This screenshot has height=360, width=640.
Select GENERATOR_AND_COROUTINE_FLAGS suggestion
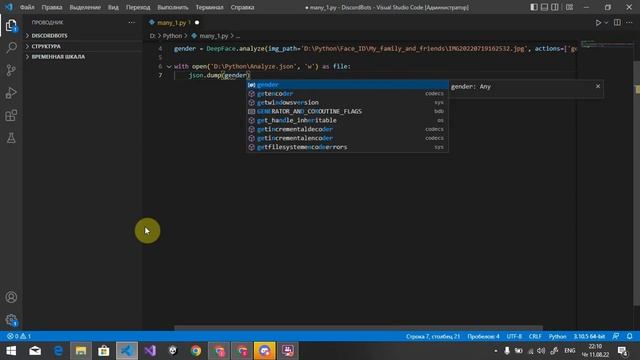347,111
